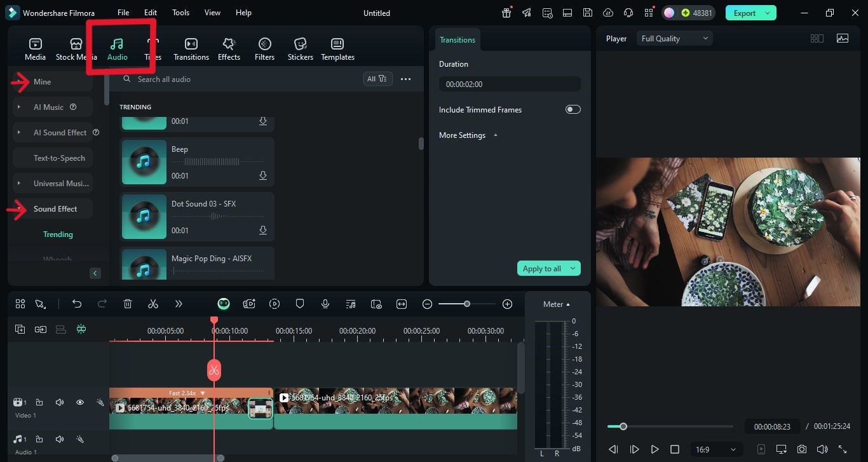This screenshot has width=868, height=462.
Task: Toggle Include Trimmed Frames switch
Action: [x=573, y=109]
